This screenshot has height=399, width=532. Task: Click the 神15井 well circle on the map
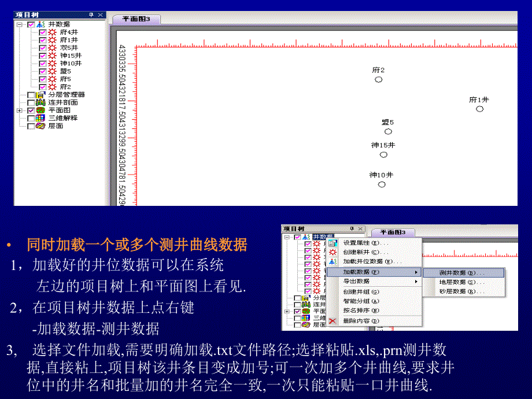tap(383, 155)
